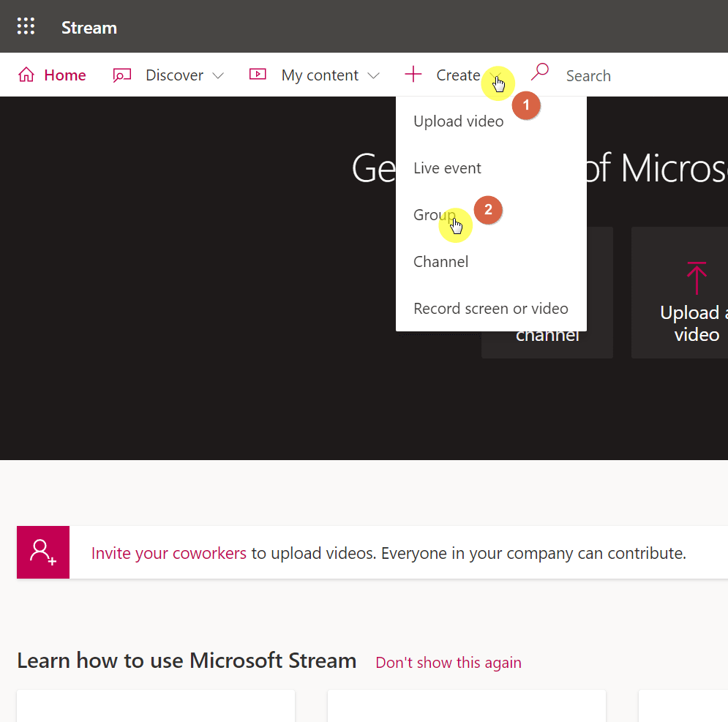Click the My content video icon

pos(258,74)
